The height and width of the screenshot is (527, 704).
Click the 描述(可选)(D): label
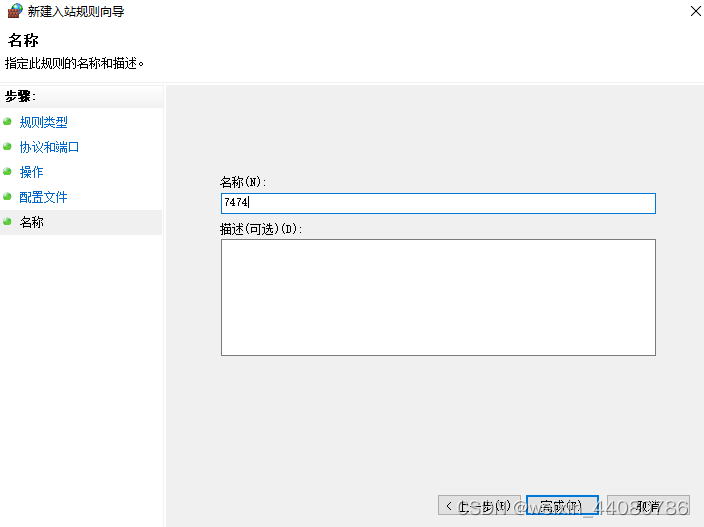(261, 229)
